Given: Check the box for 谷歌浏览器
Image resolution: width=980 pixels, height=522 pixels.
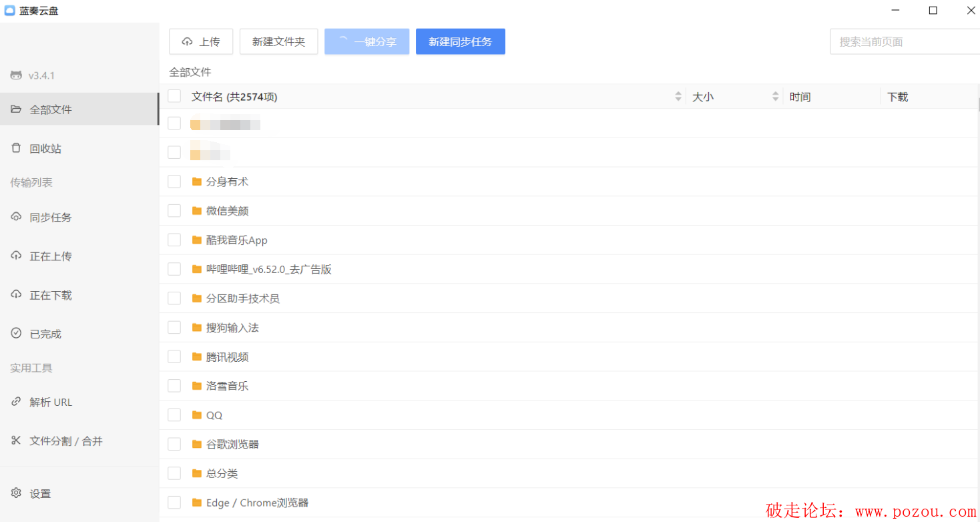Looking at the screenshot, I should click(x=174, y=444).
